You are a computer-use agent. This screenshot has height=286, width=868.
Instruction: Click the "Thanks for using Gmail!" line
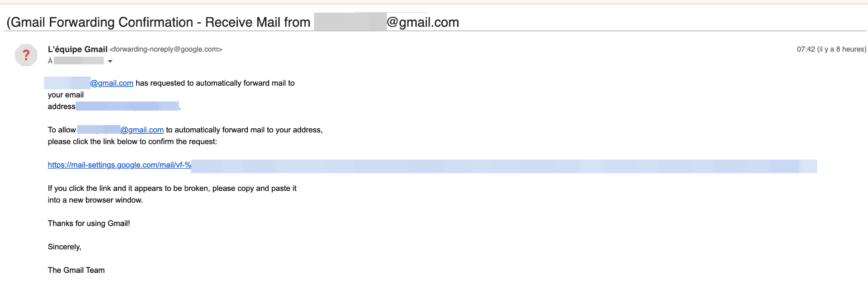tap(89, 223)
